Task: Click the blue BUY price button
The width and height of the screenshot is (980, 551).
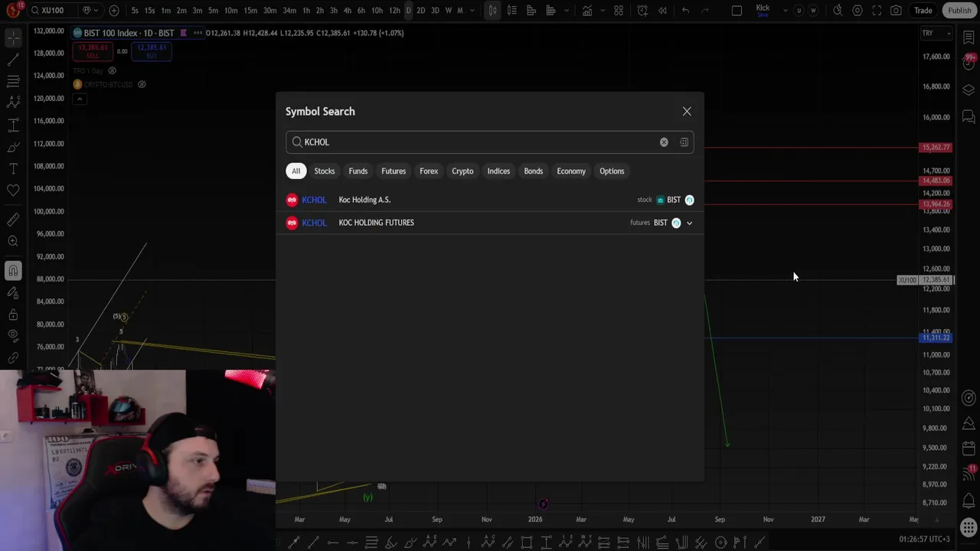Action: tap(151, 51)
